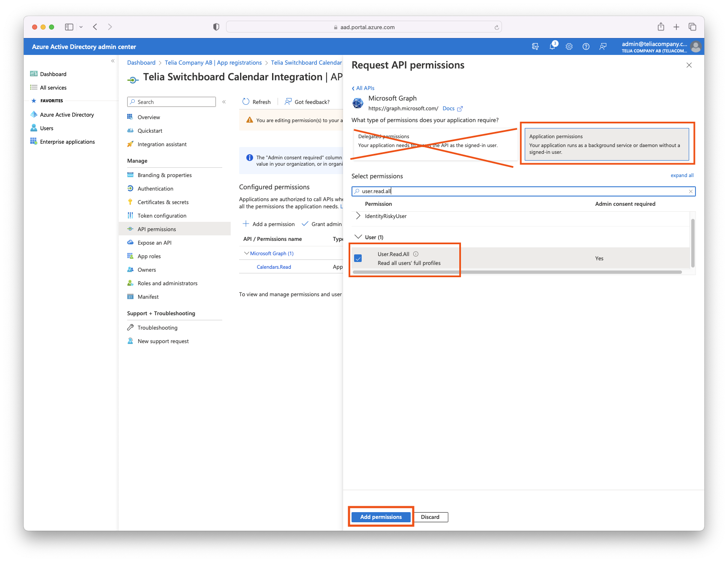Image resolution: width=728 pixels, height=562 pixels.
Task: Click the info icon next to User.Read.All
Action: [x=416, y=254]
